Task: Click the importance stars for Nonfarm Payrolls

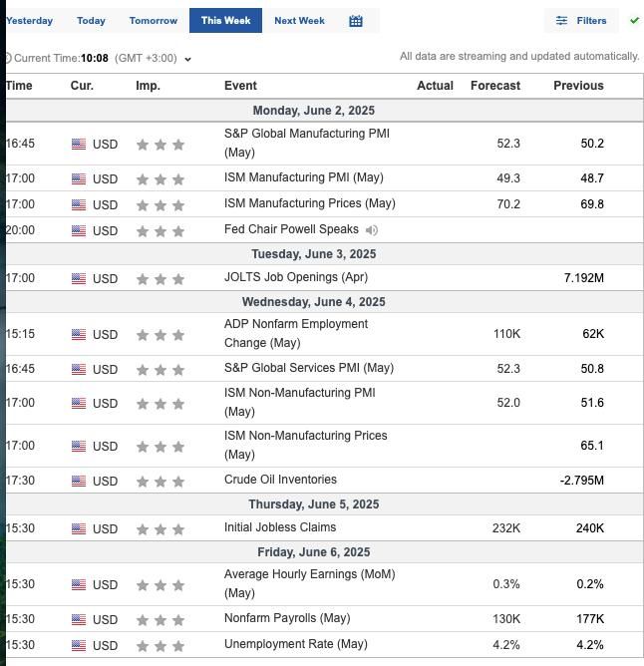Action: point(160,619)
